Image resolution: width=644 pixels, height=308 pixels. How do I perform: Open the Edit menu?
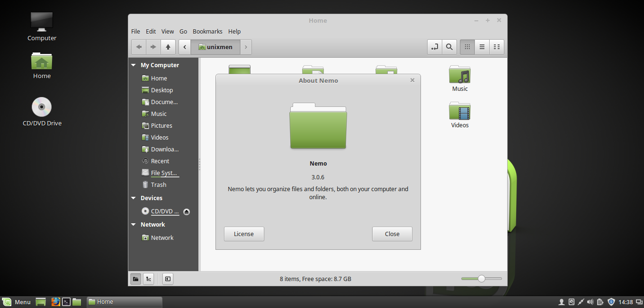pyautogui.click(x=151, y=31)
